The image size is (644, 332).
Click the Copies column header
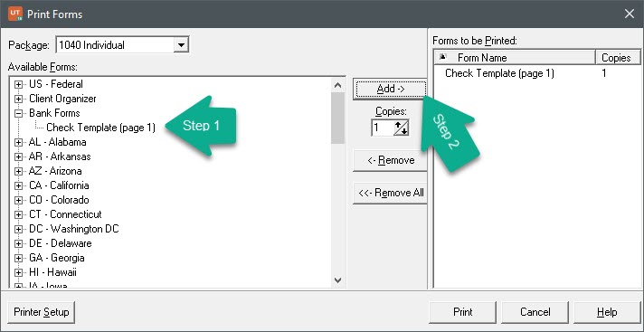pos(617,58)
